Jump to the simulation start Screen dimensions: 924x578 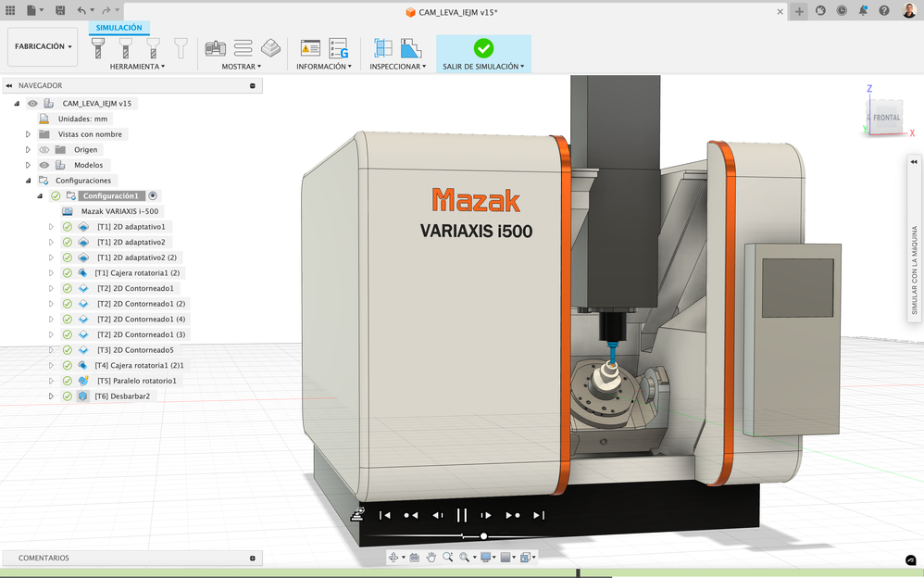coord(385,515)
